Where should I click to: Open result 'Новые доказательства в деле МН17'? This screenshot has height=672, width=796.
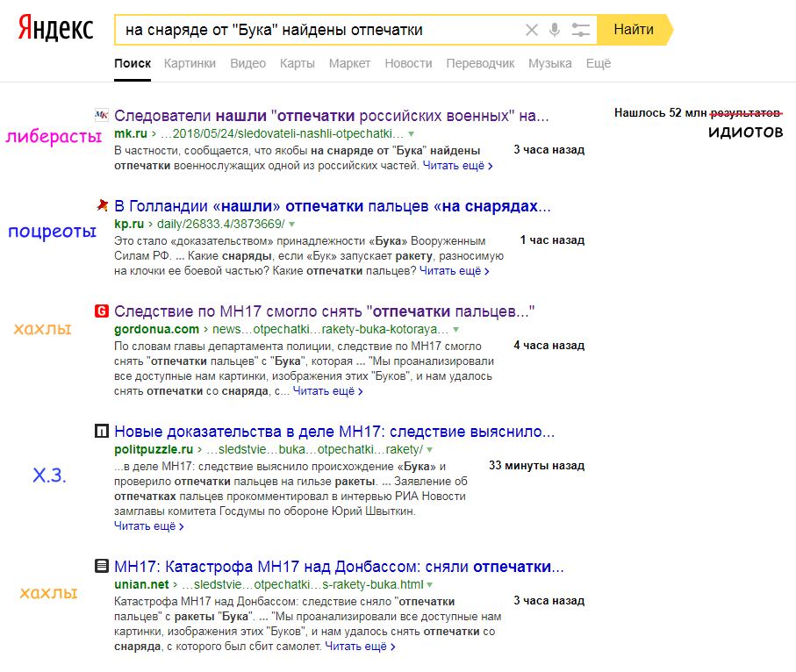(x=334, y=432)
